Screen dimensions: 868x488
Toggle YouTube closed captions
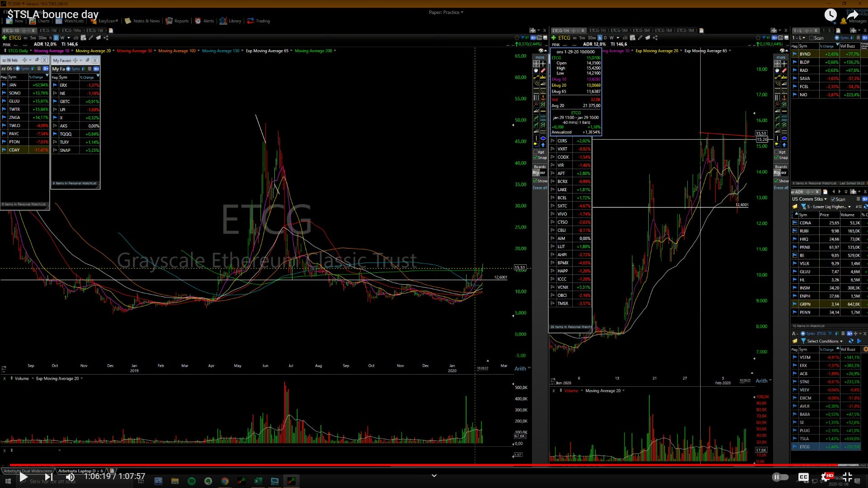(803, 477)
